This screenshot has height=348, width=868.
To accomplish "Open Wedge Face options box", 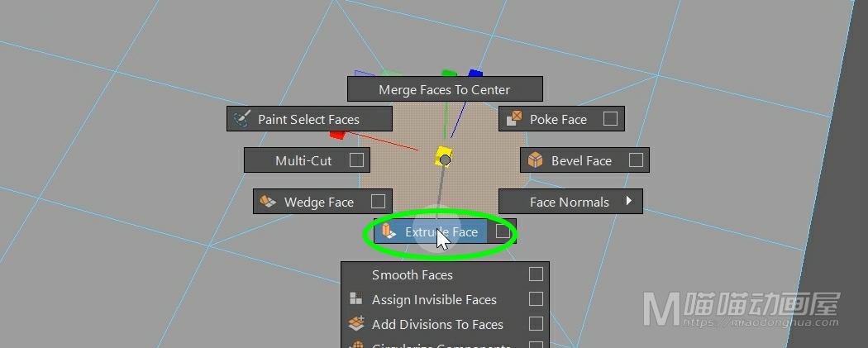I will pos(378,200).
